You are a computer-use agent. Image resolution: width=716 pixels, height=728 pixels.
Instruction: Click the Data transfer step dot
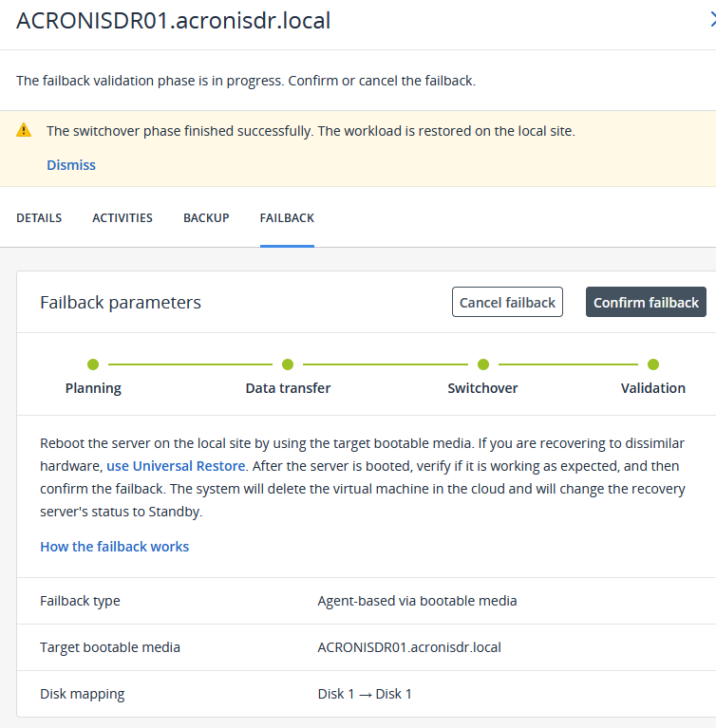pos(288,364)
